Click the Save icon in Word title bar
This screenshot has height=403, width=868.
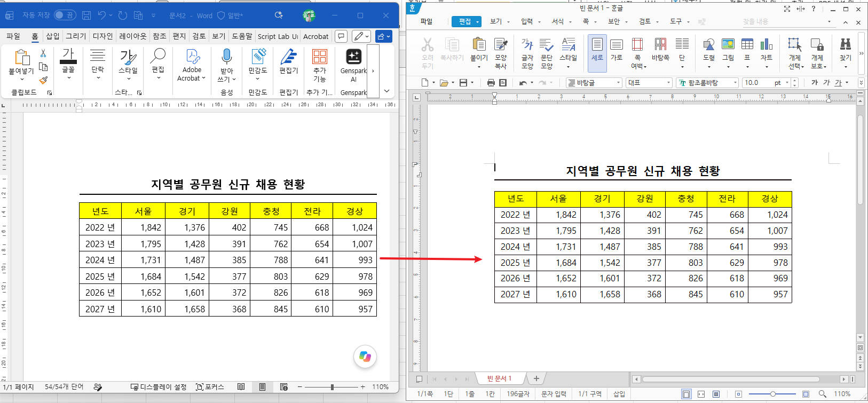click(x=86, y=15)
